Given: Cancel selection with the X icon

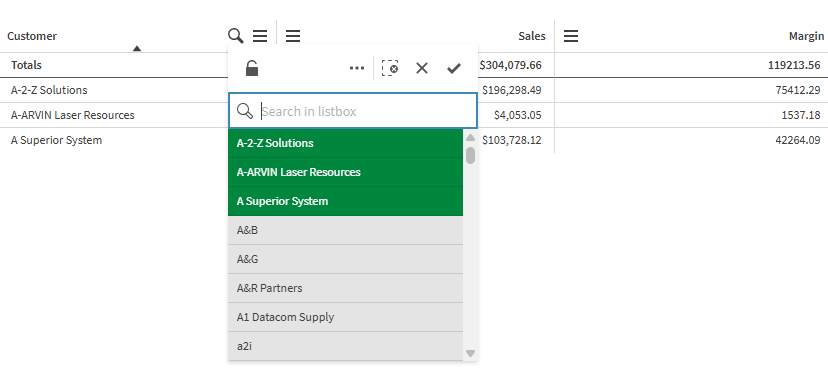Looking at the screenshot, I should [x=421, y=68].
